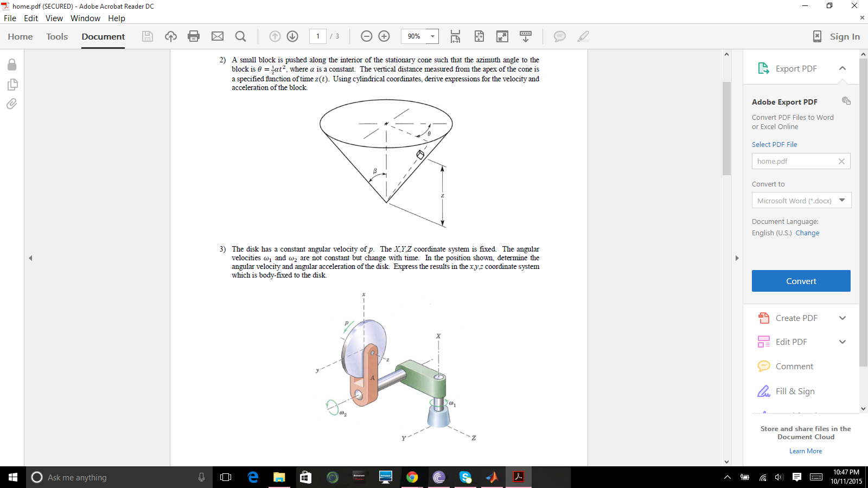Image resolution: width=868 pixels, height=488 pixels.
Task: Zoom out of the document
Action: [367, 36]
